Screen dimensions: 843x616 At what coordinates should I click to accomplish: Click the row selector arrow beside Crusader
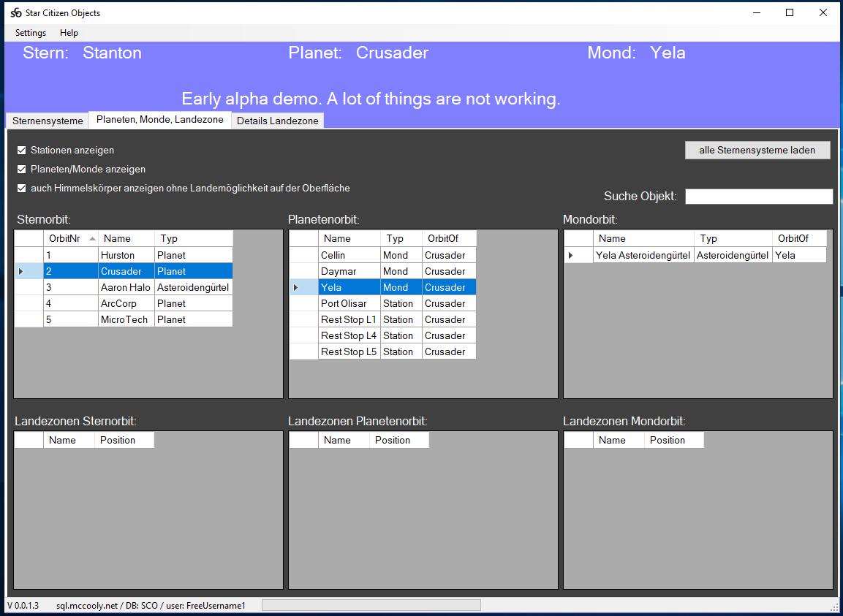29,271
